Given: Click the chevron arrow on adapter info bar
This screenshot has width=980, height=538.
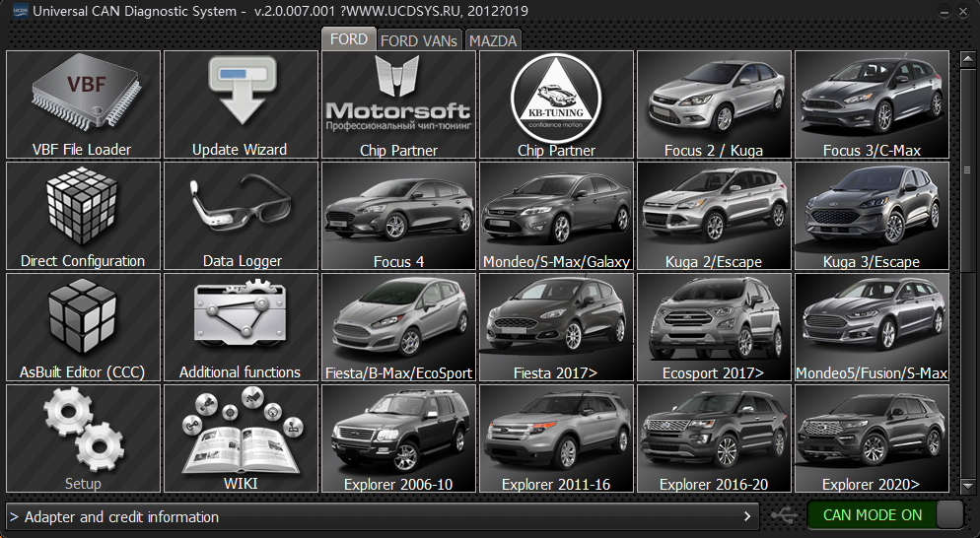Looking at the screenshot, I should (747, 516).
